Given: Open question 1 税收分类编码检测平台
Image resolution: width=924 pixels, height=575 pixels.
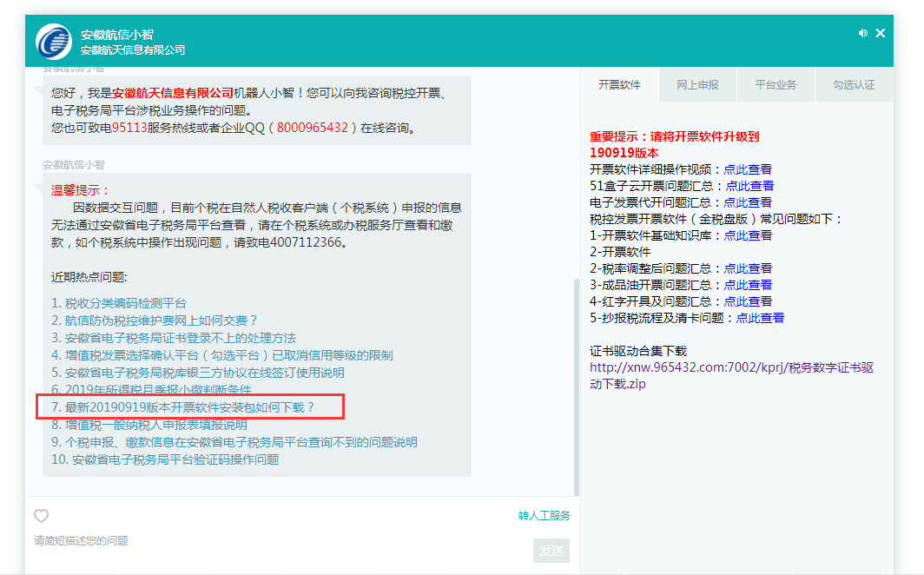Looking at the screenshot, I should pos(119,303).
